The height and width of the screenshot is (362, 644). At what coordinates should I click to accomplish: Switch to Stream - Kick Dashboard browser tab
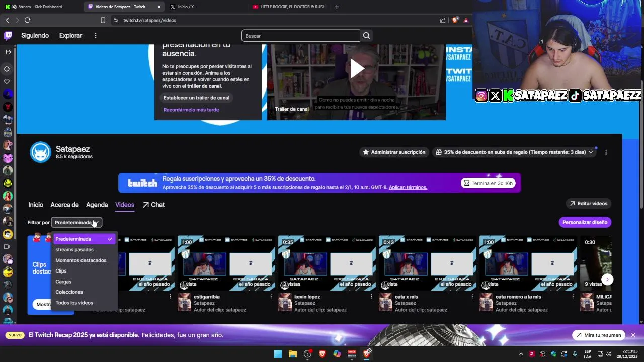tap(40, 7)
